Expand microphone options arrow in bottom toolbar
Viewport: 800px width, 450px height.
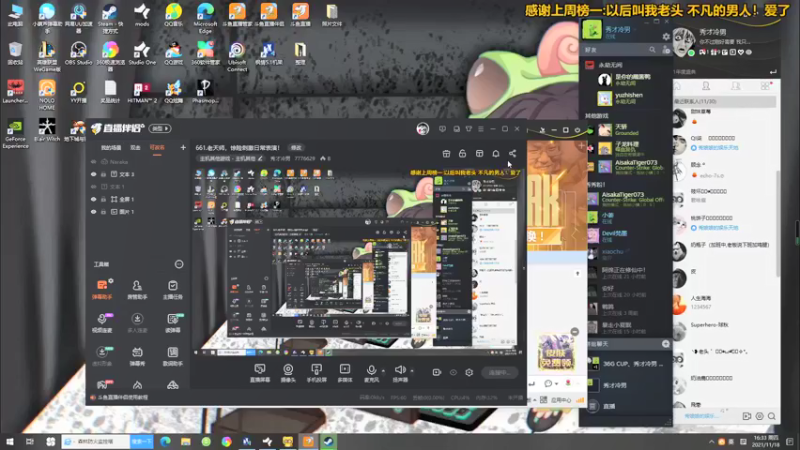383,371
